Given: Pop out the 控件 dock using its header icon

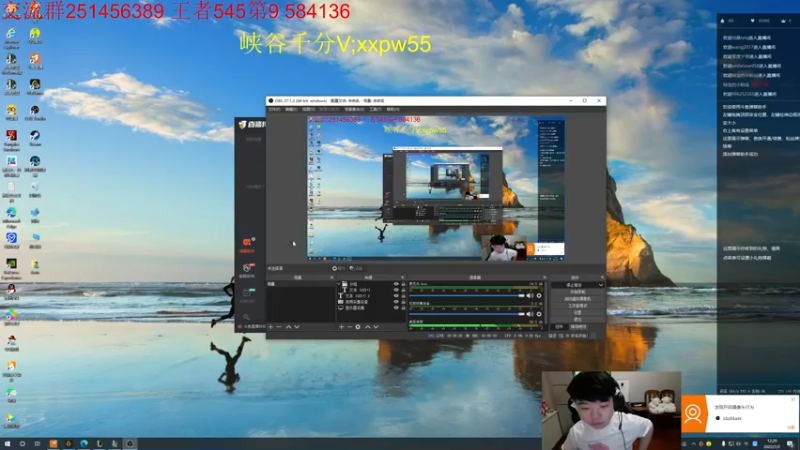Looking at the screenshot, I should (603, 277).
